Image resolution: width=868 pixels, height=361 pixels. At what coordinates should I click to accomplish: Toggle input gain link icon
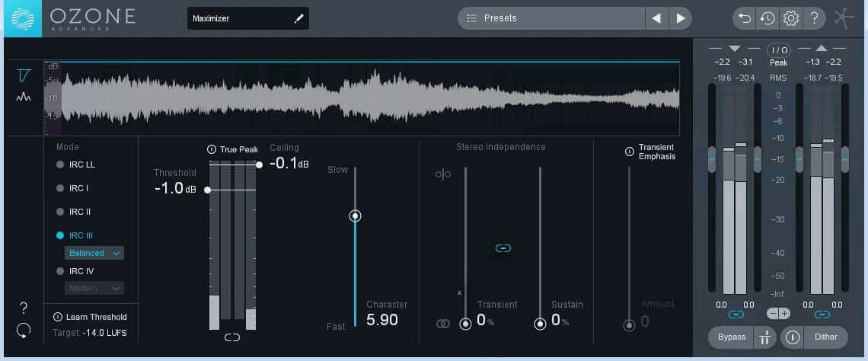point(736,315)
